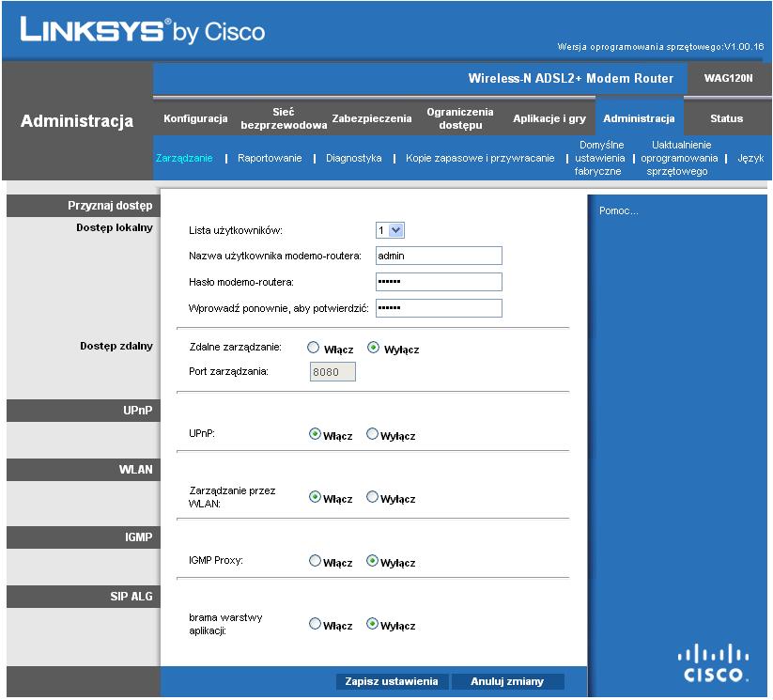The width and height of the screenshot is (773, 700).
Task: Click the Cisco logo at bottom right
Action: pos(713,662)
